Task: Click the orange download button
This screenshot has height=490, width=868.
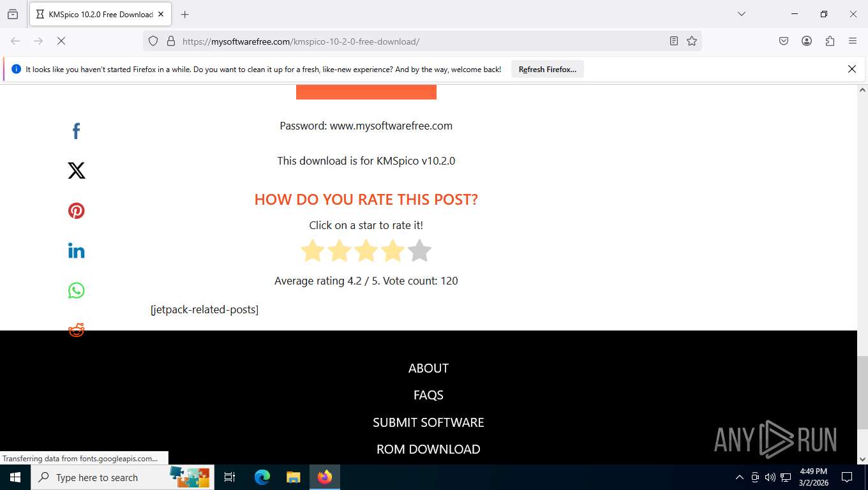Action: point(366,92)
